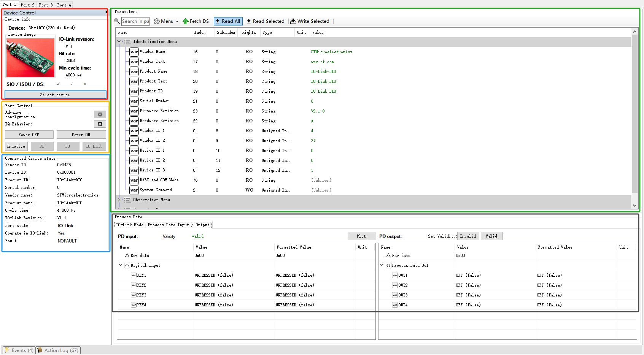Click var icon of System Command row
This screenshot has height=355, width=644.
click(x=134, y=190)
